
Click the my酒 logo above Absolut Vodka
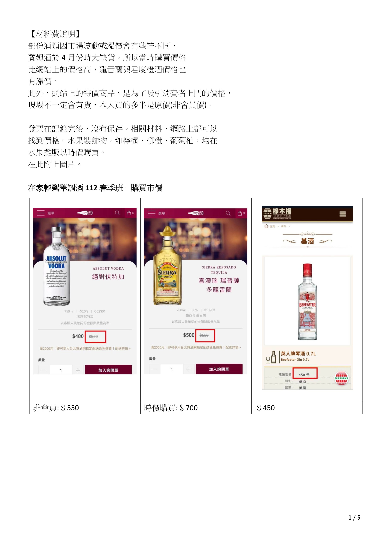tap(85, 213)
